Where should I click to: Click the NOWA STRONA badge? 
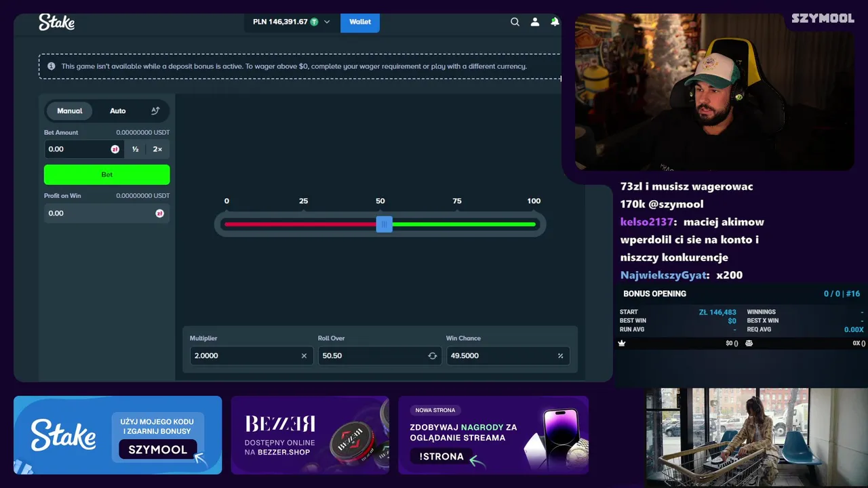pyautogui.click(x=435, y=410)
